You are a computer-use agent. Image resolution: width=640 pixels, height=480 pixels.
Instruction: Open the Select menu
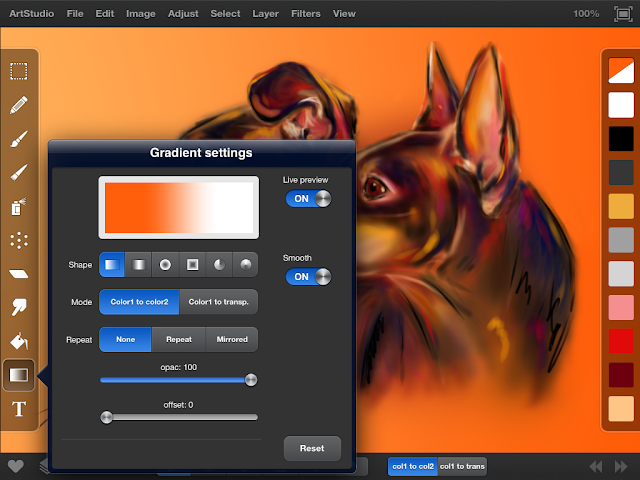[x=225, y=14]
